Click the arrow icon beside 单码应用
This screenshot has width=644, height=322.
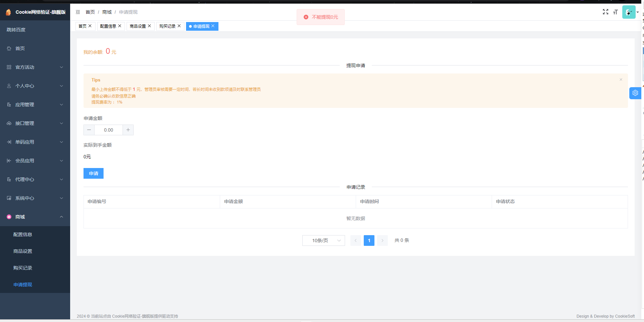click(9, 142)
